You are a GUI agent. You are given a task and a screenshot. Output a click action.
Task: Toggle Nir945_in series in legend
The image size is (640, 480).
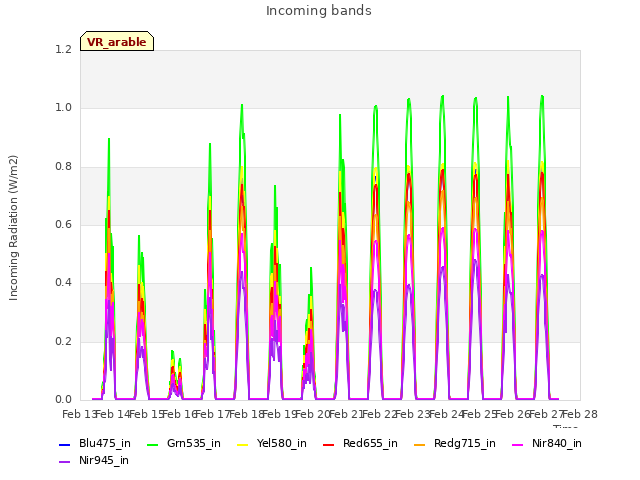tap(104, 460)
